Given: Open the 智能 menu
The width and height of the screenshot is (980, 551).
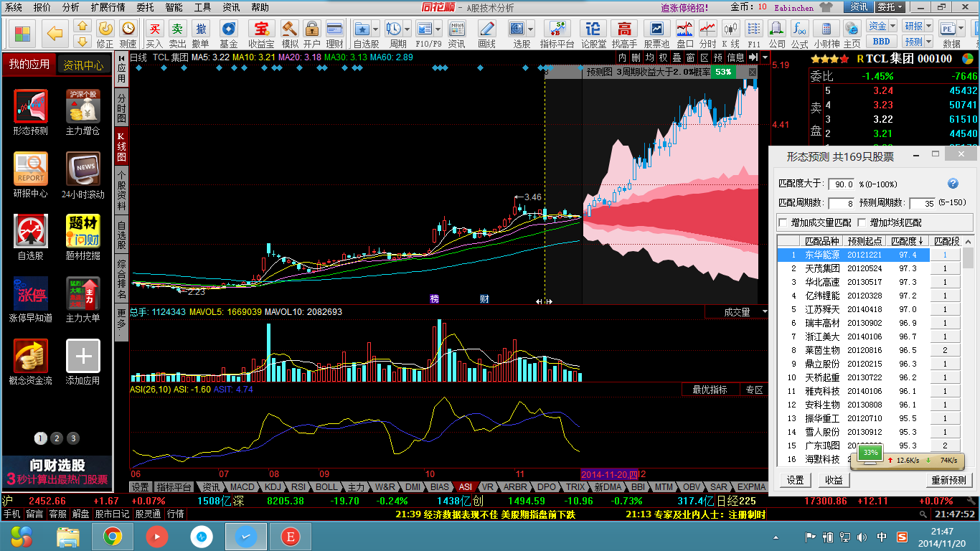Looking at the screenshot, I should click(174, 7).
